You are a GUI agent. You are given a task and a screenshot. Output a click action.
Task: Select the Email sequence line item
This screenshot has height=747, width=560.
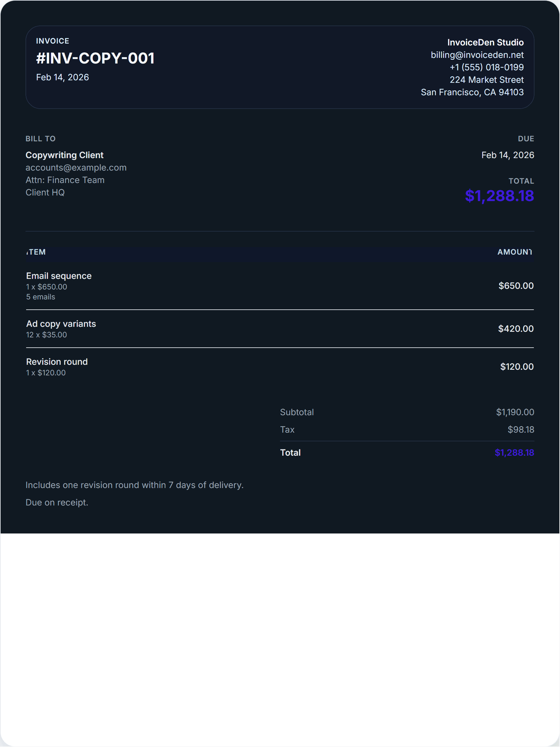click(59, 276)
